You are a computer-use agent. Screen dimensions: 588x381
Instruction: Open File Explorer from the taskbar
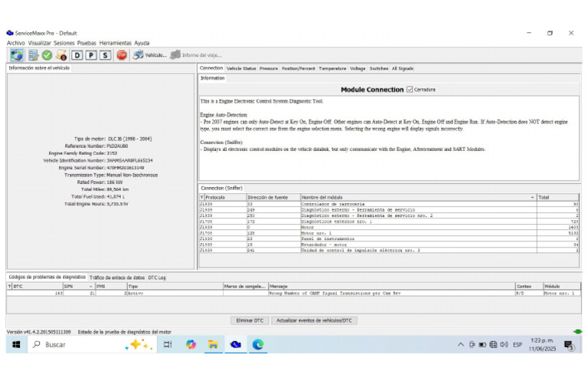[x=213, y=344]
